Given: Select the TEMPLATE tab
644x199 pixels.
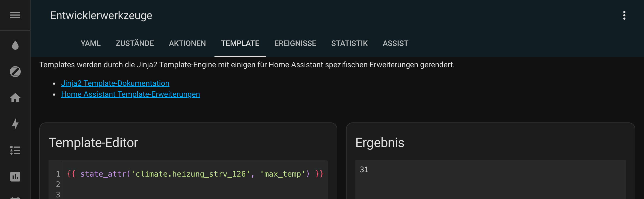Looking at the screenshot, I should pyautogui.click(x=240, y=43).
